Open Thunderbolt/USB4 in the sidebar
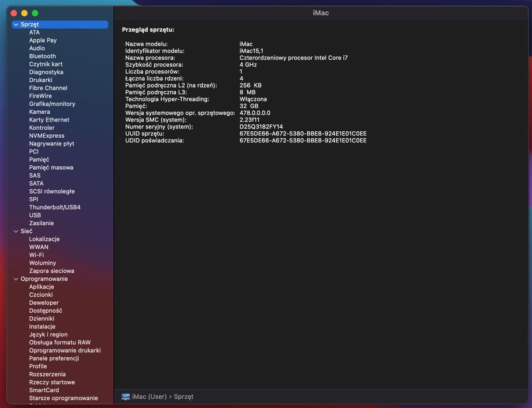The width and height of the screenshot is (532, 408). pyautogui.click(x=55, y=207)
